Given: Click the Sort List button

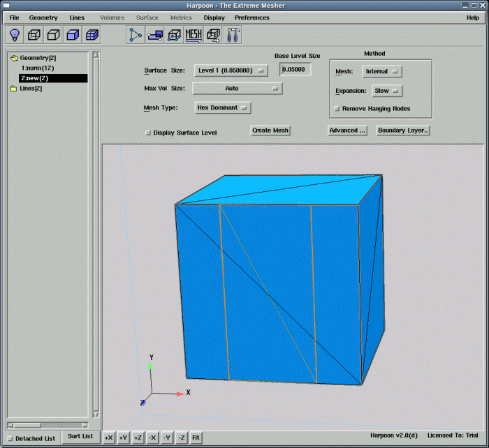Looking at the screenshot, I should click(x=80, y=436).
